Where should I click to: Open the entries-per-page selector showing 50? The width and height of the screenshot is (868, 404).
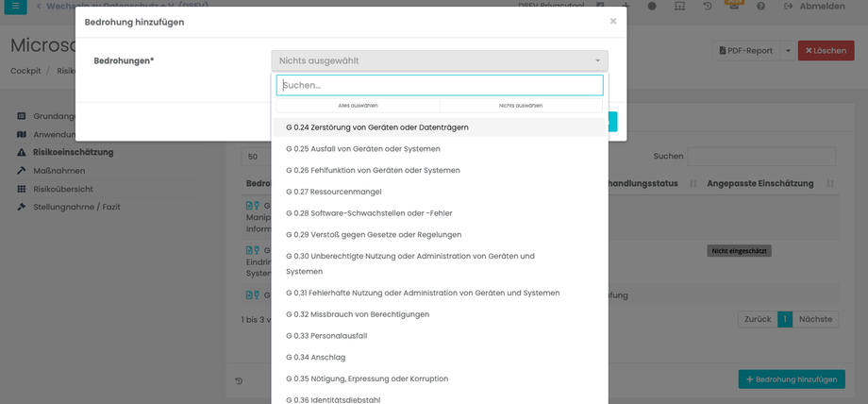pyautogui.click(x=257, y=157)
